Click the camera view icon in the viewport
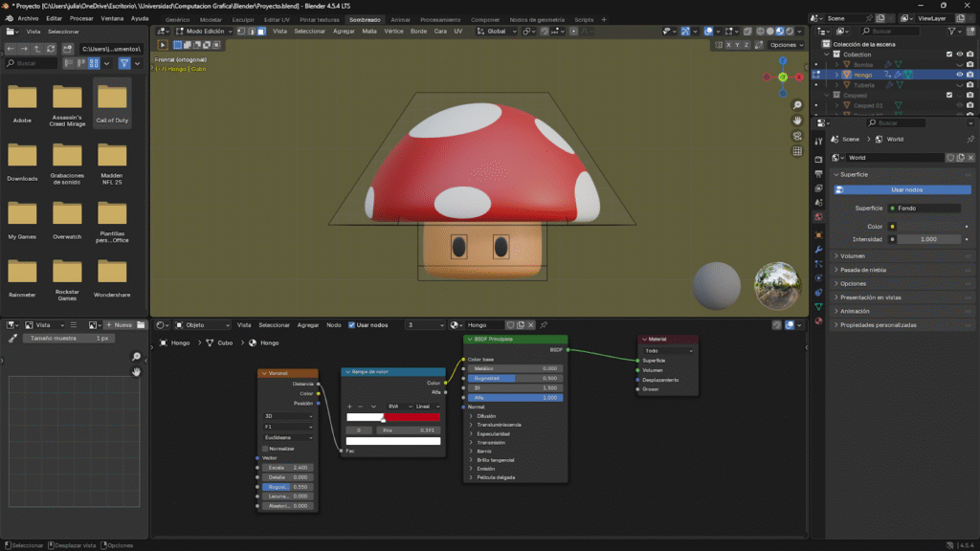 point(797,136)
